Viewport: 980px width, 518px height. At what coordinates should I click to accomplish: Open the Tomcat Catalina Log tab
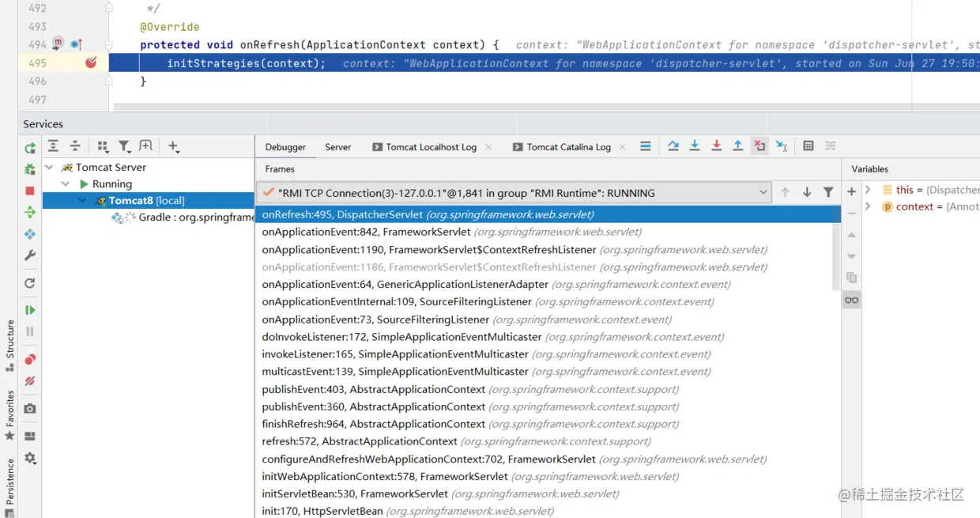pyautogui.click(x=569, y=147)
